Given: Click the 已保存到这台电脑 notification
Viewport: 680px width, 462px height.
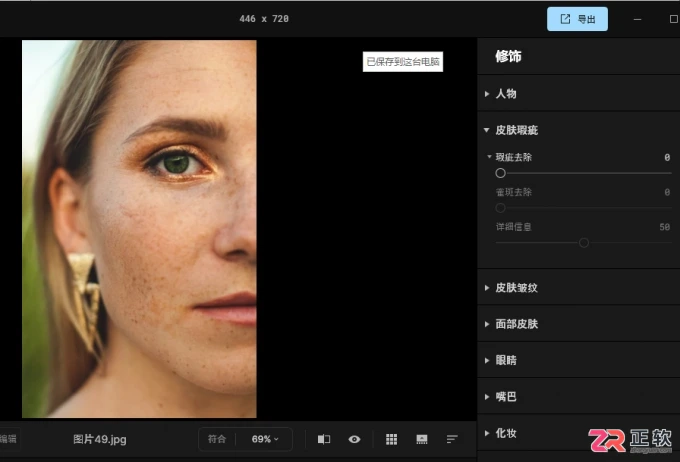Looking at the screenshot, I should [x=403, y=62].
